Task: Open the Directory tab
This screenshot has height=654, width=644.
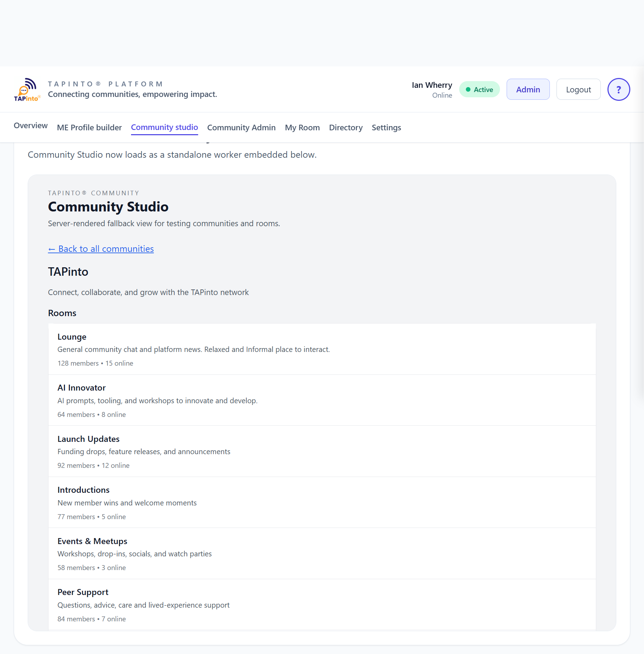Action: pos(346,127)
